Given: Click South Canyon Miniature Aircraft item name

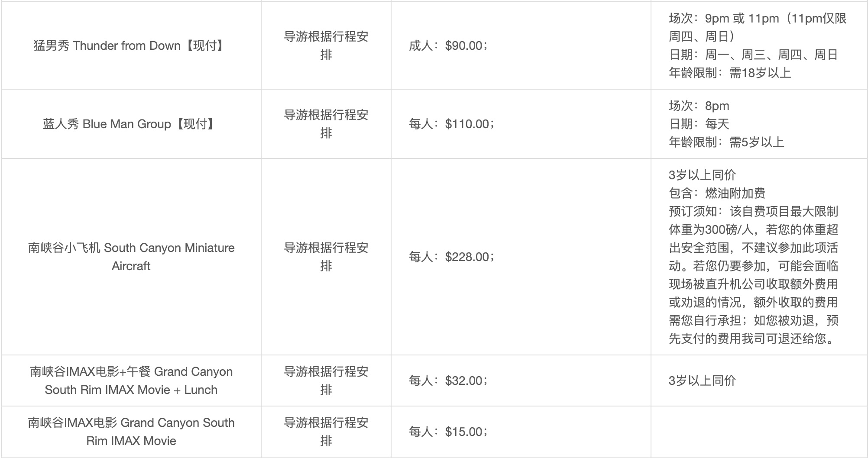Looking at the screenshot, I should 131,257.
